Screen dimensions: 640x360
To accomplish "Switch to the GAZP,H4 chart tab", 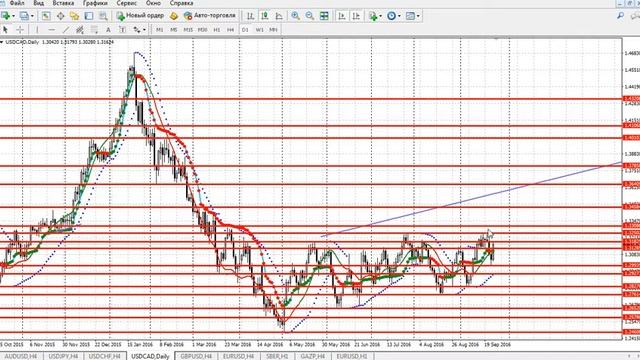I will coord(313,356).
